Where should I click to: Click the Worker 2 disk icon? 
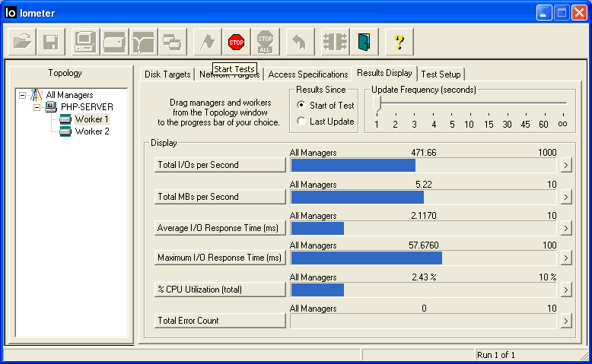[65, 131]
